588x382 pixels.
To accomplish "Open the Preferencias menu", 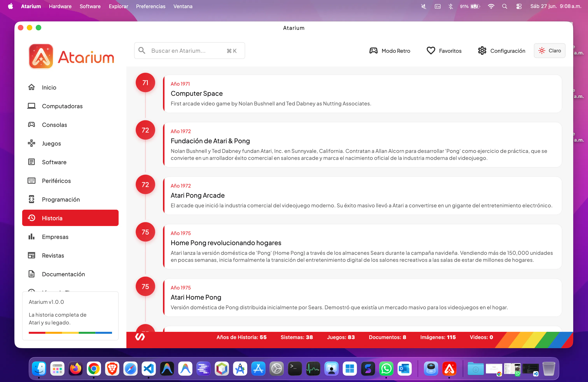I will point(151,6).
